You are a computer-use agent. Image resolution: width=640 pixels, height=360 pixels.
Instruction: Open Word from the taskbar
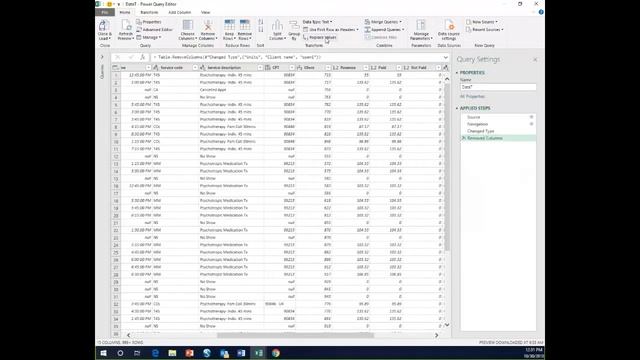tap(242, 353)
